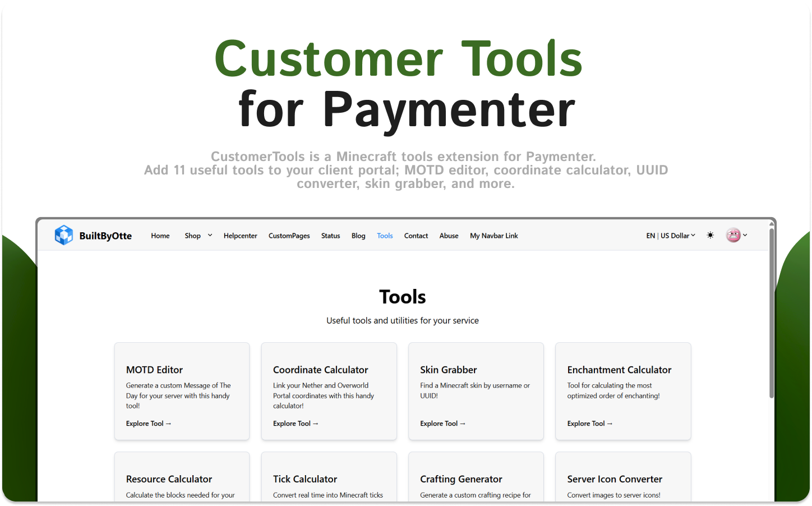Click Explore Tool under Skin Grabber
This screenshot has width=812, height=506.
pos(442,424)
